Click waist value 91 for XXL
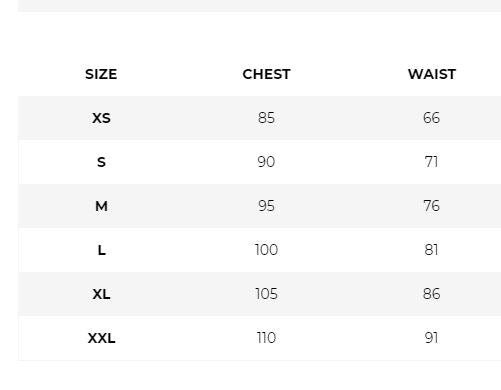501x390 pixels. [431, 338]
